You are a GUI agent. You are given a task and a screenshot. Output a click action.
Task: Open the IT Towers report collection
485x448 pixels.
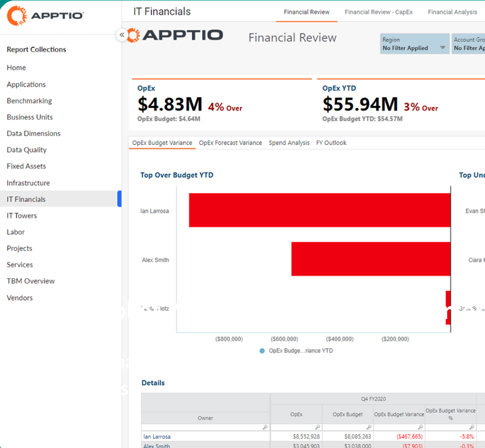pos(22,216)
